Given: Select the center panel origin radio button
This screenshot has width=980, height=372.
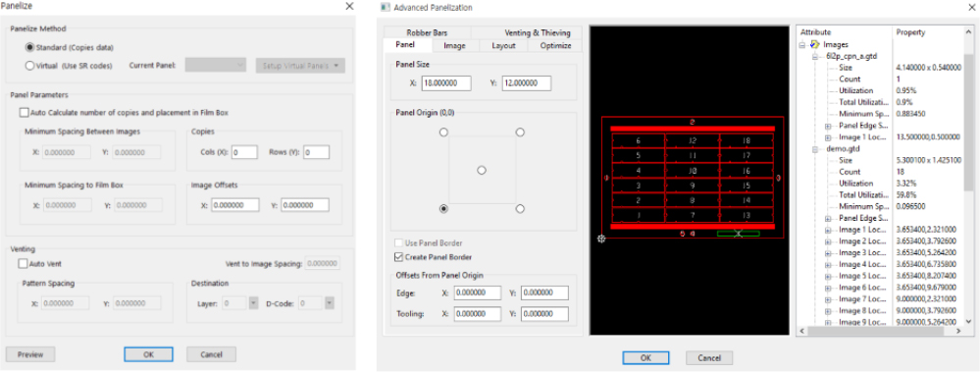Looking at the screenshot, I should (482, 170).
